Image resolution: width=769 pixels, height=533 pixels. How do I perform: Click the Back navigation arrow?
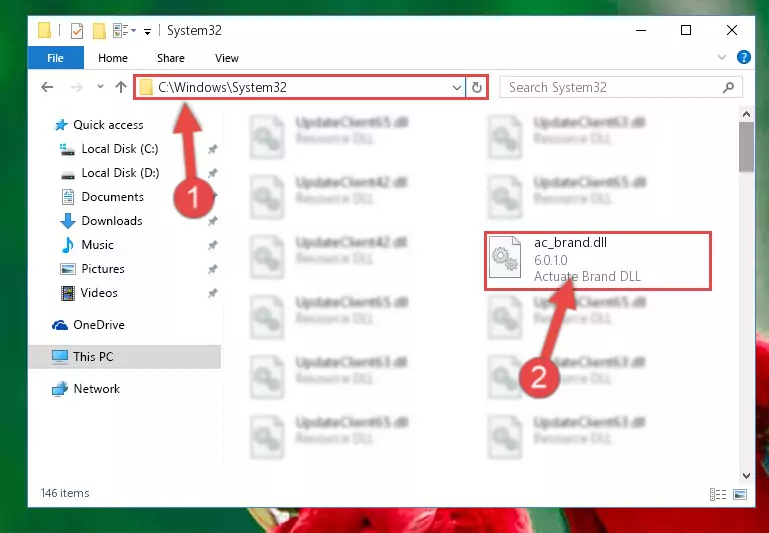tap(47, 87)
